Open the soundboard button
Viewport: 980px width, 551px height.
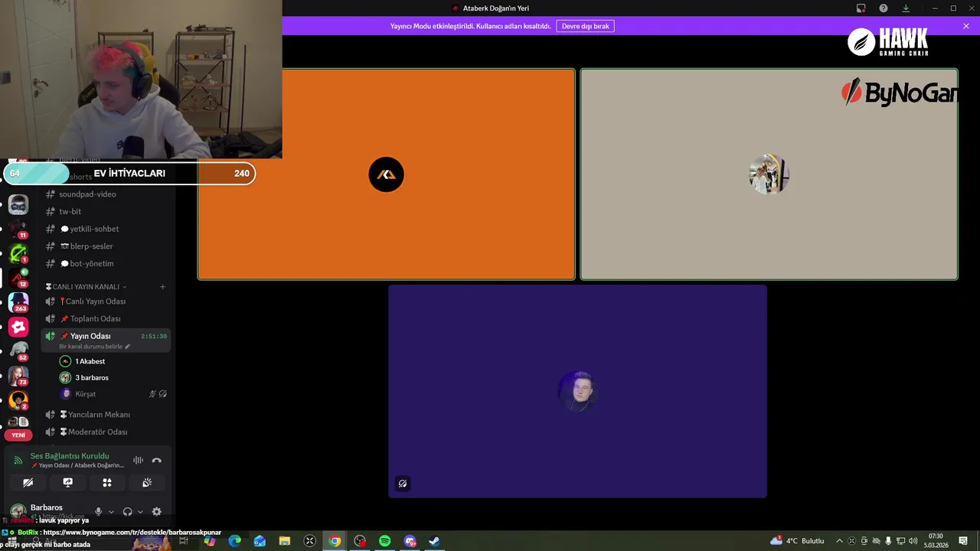pyautogui.click(x=147, y=483)
